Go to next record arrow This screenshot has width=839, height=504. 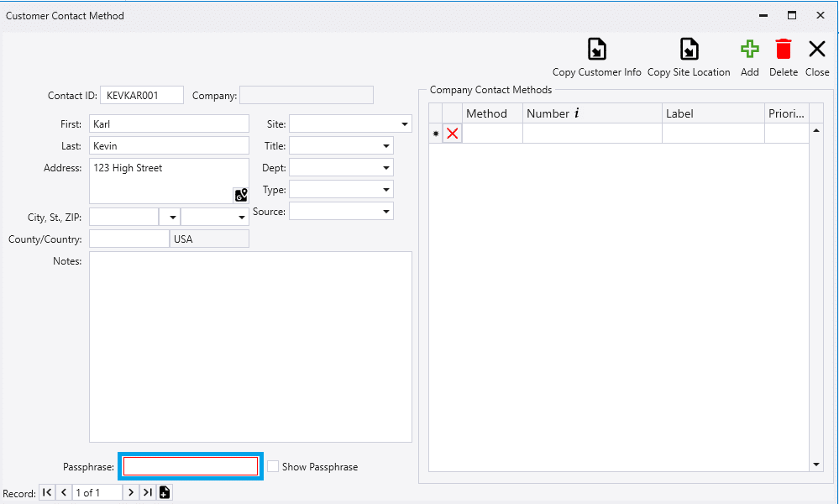130,492
